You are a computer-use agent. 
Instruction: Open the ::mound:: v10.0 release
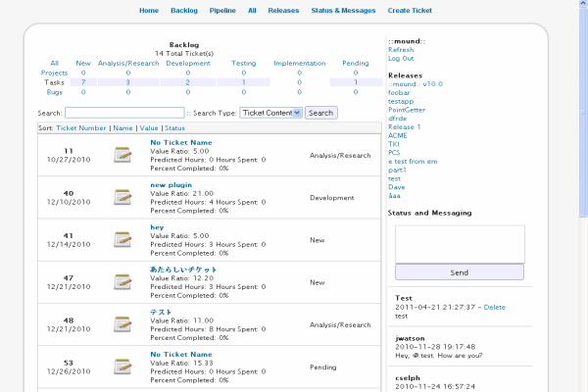click(416, 84)
